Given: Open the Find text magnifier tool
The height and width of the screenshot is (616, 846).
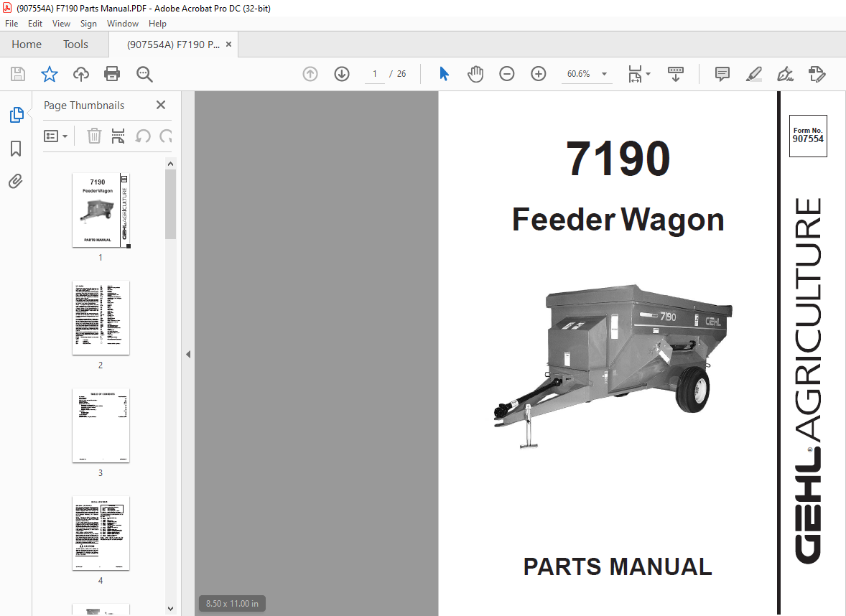Looking at the screenshot, I should click(144, 74).
